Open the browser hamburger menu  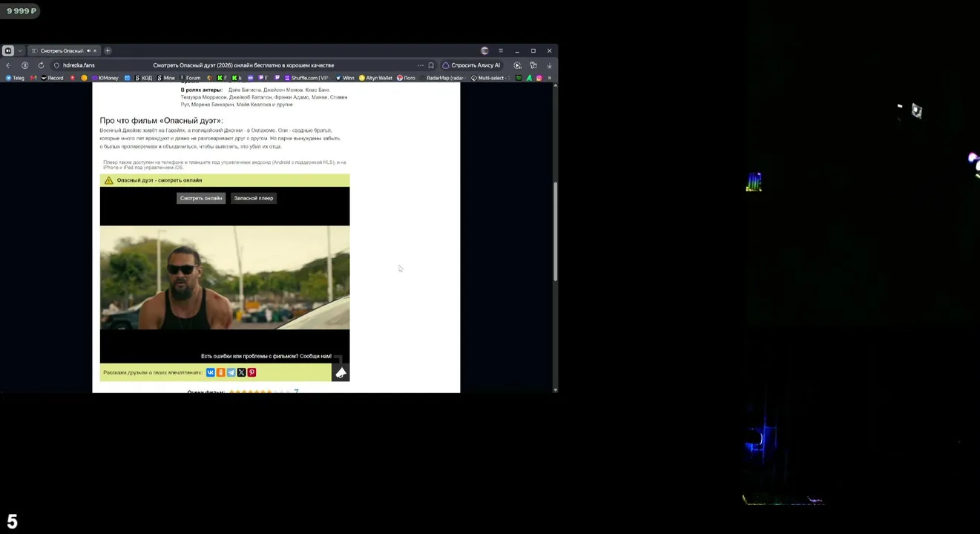click(501, 50)
